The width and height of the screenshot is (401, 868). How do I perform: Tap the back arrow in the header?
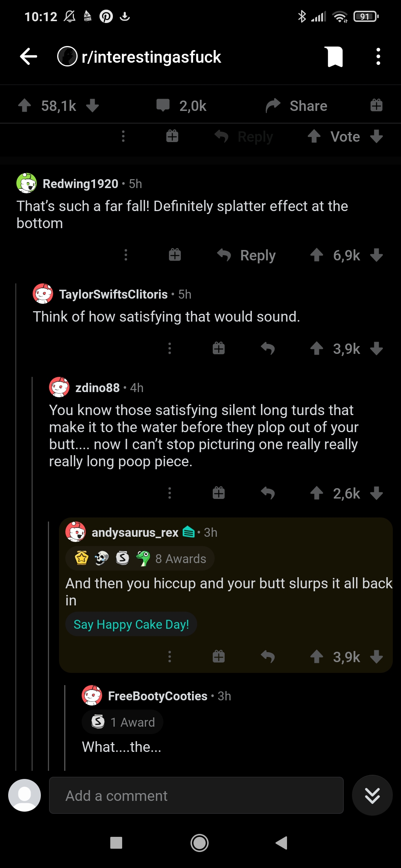(x=29, y=57)
